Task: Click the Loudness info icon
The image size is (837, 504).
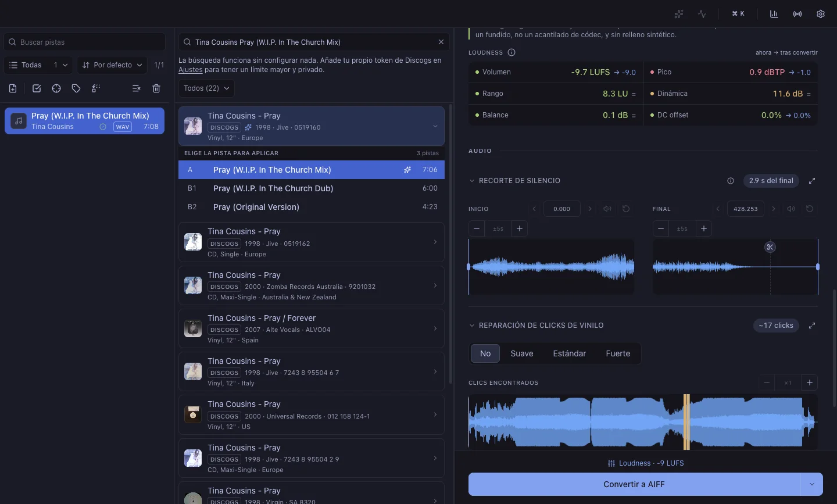Action: pyautogui.click(x=512, y=52)
